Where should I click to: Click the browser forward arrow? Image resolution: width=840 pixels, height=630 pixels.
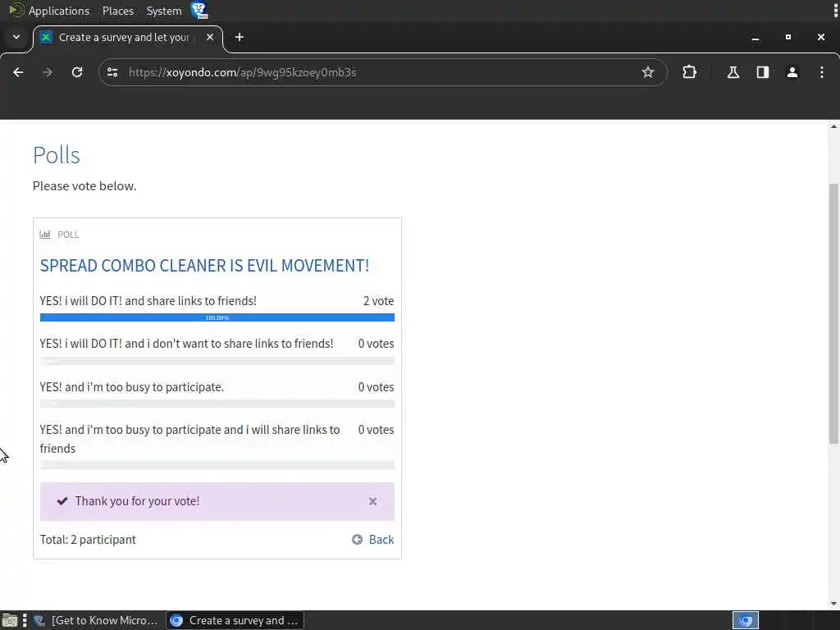pos(48,72)
